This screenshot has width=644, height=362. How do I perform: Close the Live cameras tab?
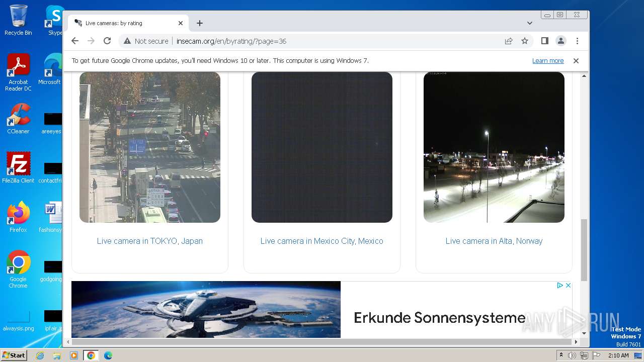(181, 23)
